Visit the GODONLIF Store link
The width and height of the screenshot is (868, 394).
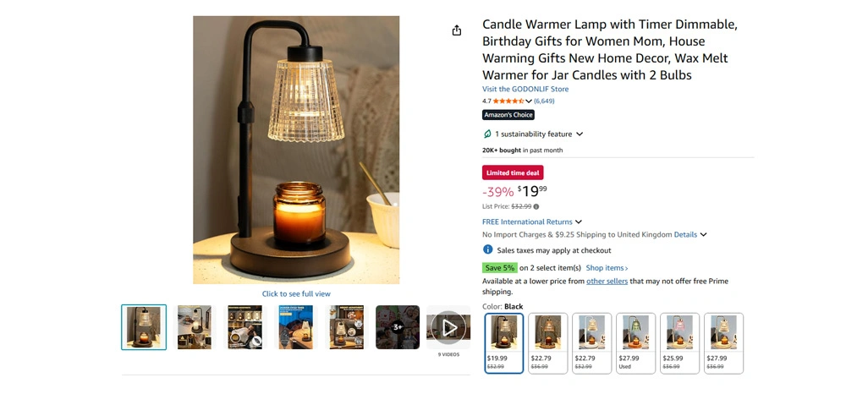[x=525, y=89]
